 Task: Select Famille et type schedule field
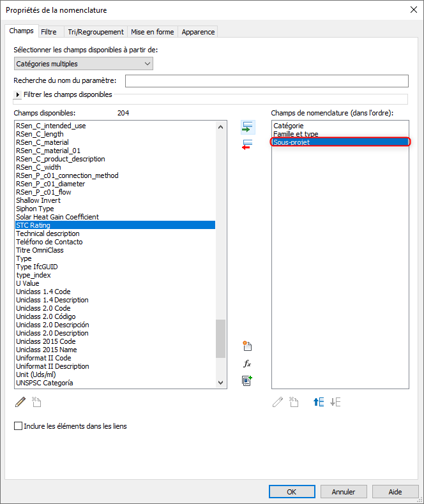tap(295, 134)
